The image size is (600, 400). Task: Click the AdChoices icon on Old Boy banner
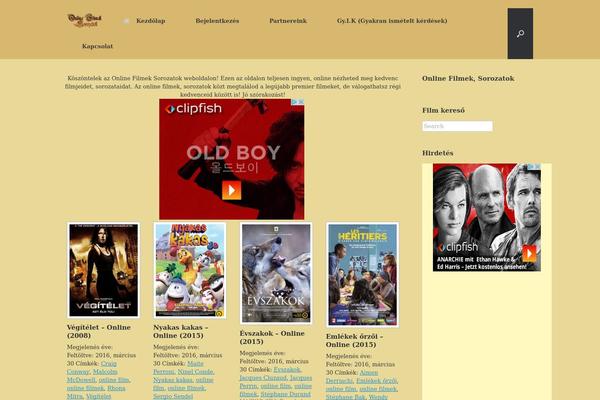(x=300, y=103)
